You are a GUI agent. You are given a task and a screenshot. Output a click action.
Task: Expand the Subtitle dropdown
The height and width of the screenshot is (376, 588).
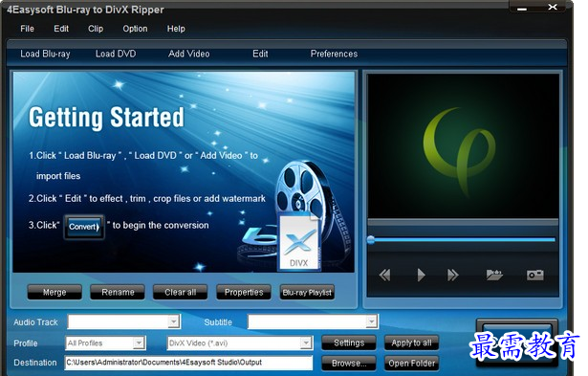[x=371, y=321]
